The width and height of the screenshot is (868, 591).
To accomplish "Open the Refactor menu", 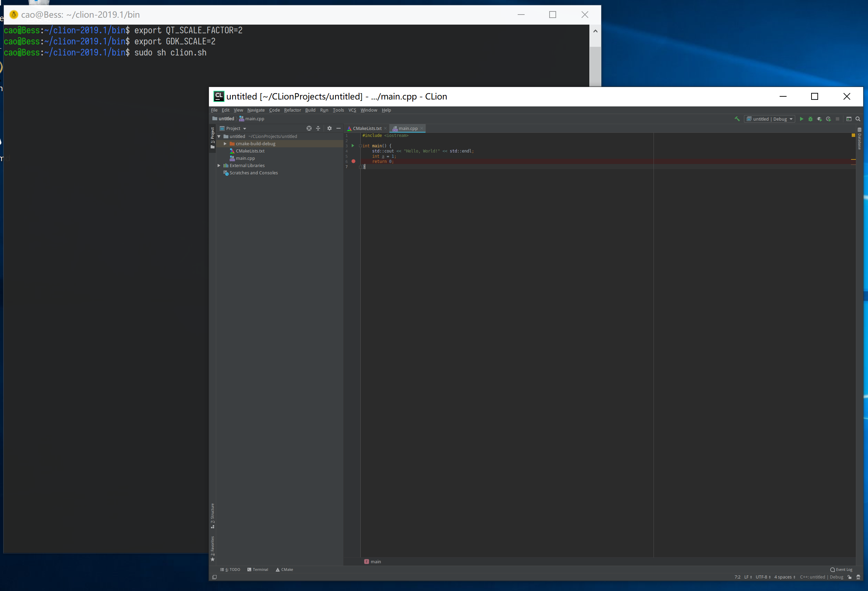I will 292,110.
